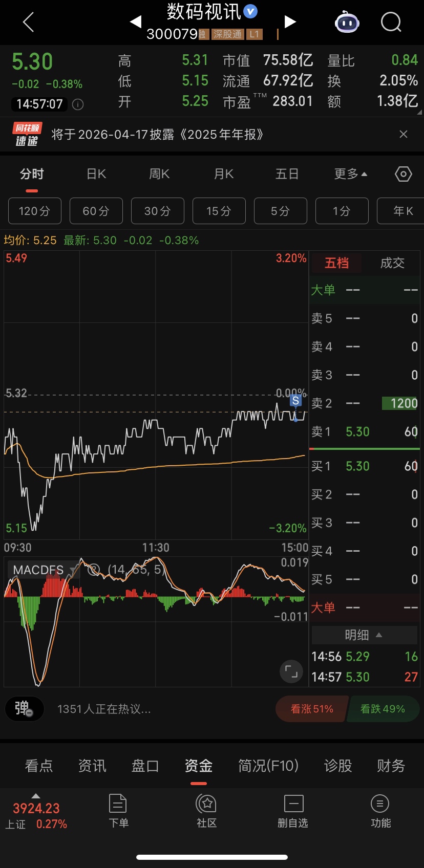Tap the 换 2.05% turnover value
Image resolution: width=424 pixels, height=868 pixels.
399,80
